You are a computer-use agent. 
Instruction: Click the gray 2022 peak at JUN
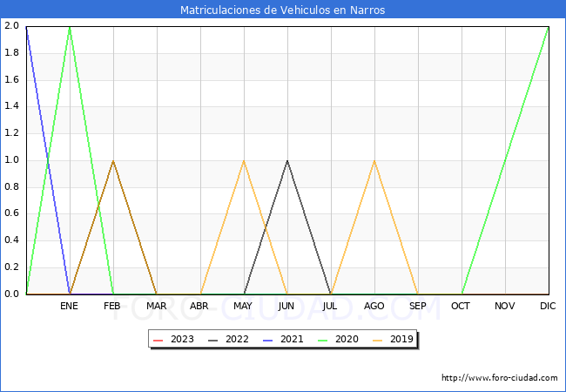[287, 161]
